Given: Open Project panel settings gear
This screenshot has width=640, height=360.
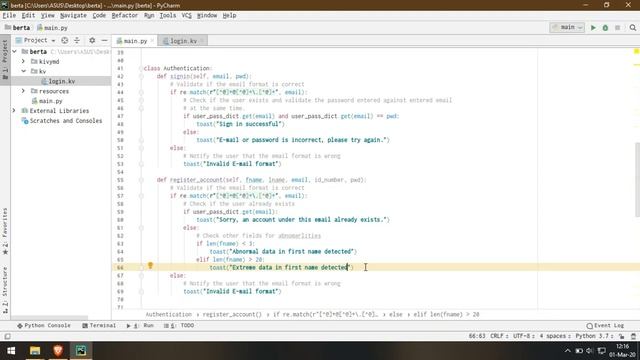Looking at the screenshot, I should coord(92,40).
